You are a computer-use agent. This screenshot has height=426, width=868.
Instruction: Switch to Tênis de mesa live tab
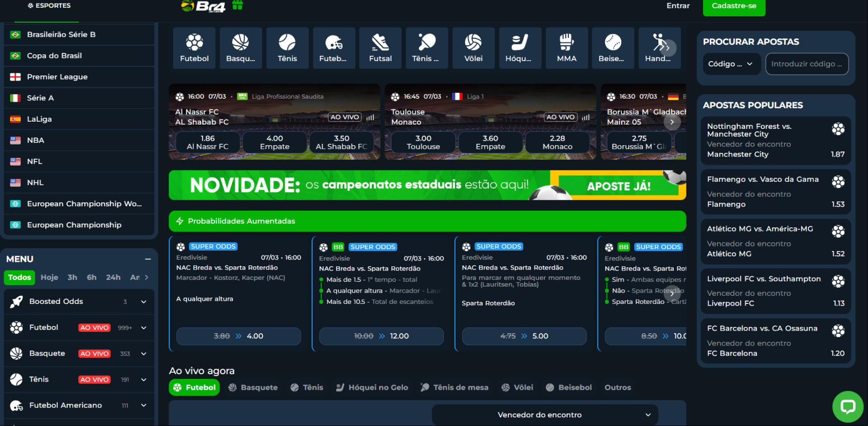454,388
